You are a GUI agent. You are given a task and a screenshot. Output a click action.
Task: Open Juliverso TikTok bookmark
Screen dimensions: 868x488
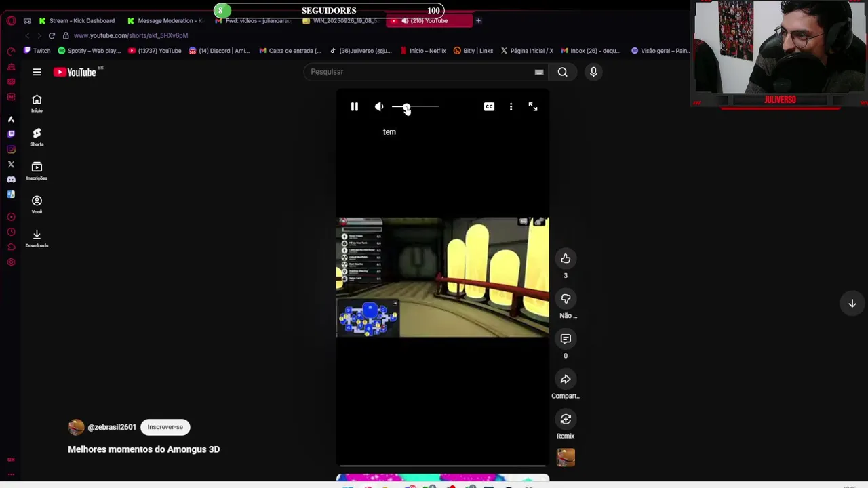(x=361, y=50)
